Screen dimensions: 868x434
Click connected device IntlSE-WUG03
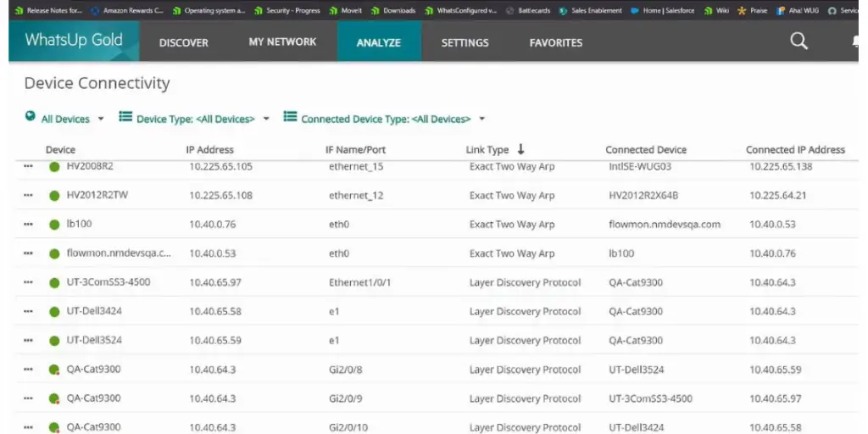pyautogui.click(x=640, y=166)
